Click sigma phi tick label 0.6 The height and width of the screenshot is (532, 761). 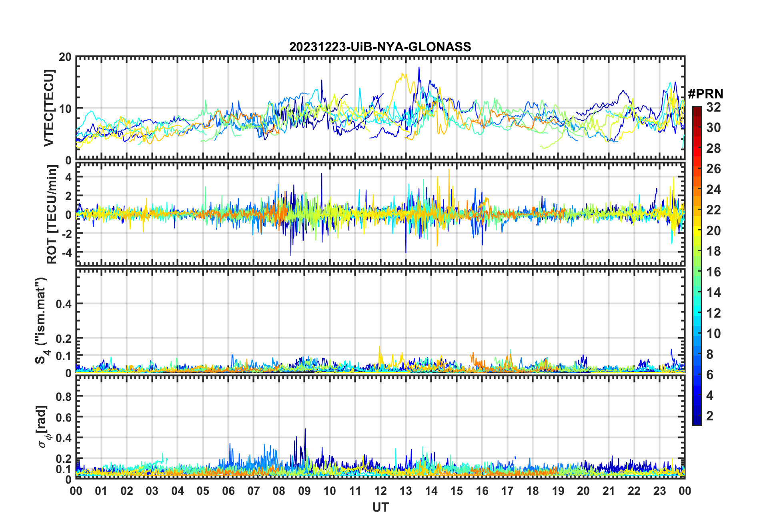(64, 417)
